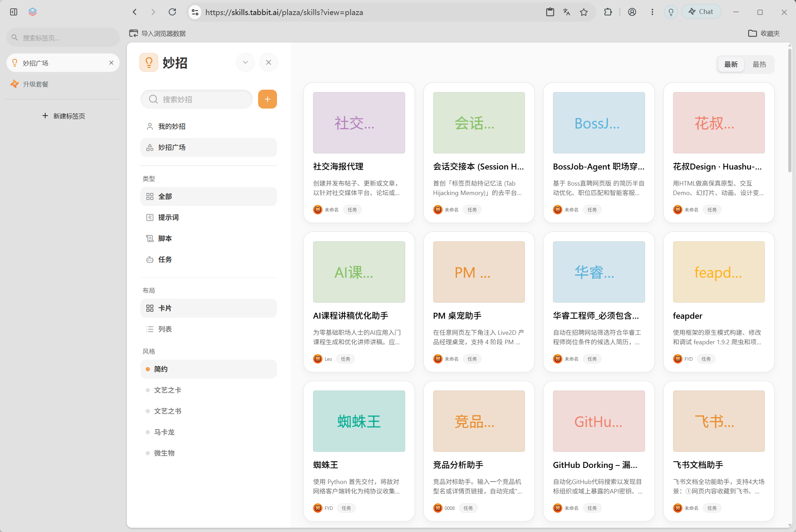Viewport: 796px width, 532px height.
Task: Open the page translate icon
Action: [567, 12]
